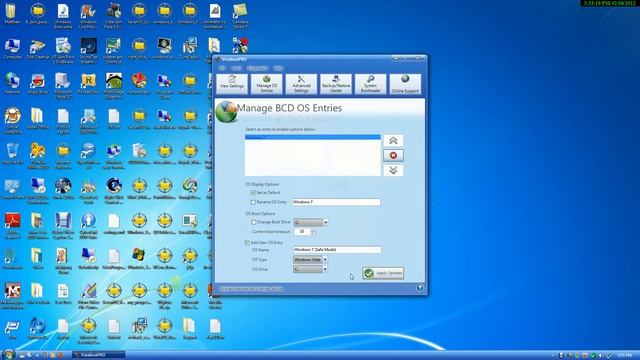Enable the Change Boot Drive checkbox

click(253, 222)
